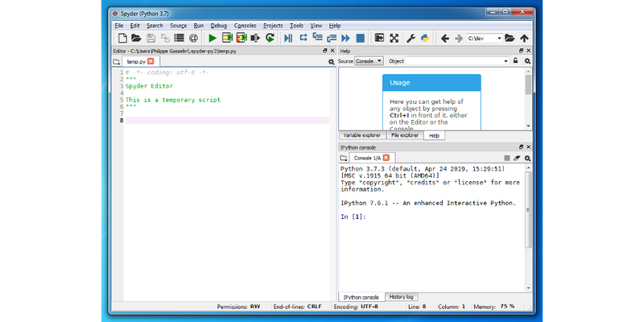Go back using the left arrow icon
This screenshot has height=322, width=644.
tap(445, 38)
